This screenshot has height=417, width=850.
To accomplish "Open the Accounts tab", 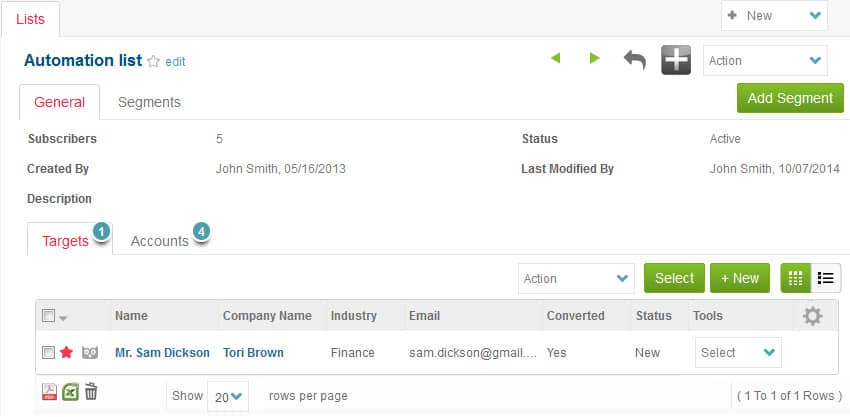I will click(160, 241).
